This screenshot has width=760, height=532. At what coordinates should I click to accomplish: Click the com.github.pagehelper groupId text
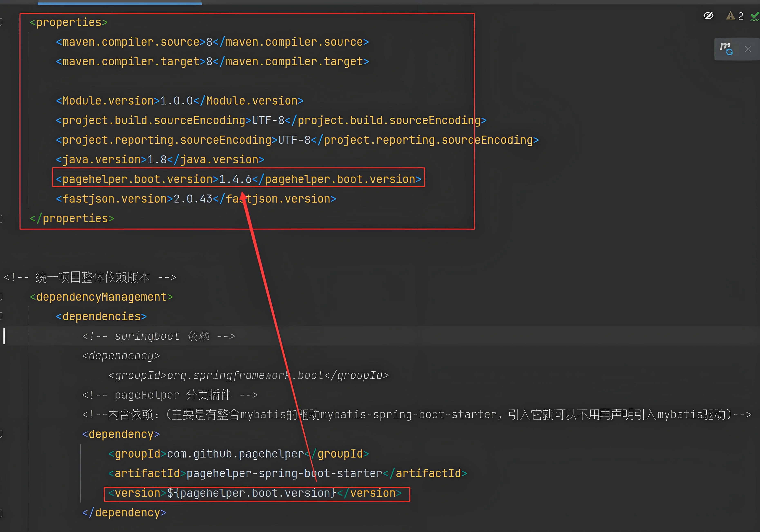[x=235, y=454]
